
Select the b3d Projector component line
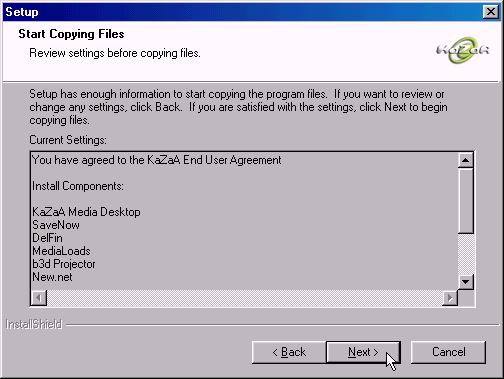click(64, 264)
